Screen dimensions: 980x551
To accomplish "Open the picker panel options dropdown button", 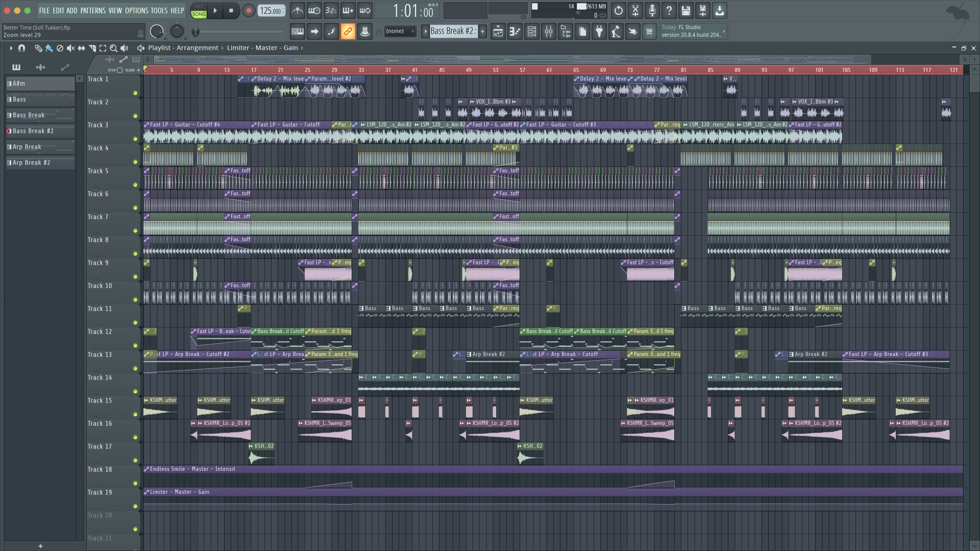I will [80, 79].
